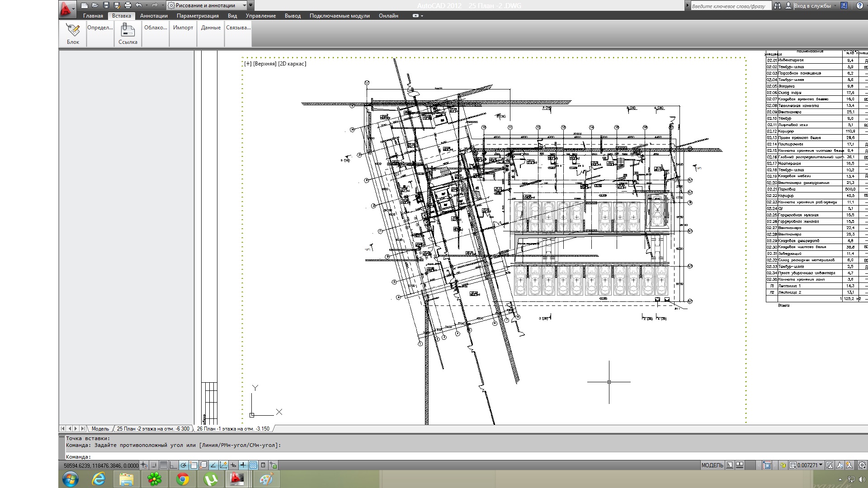868x488 pixels.
Task: Click the Open file folder icon
Action: pyautogui.click(x=95, y=5)
